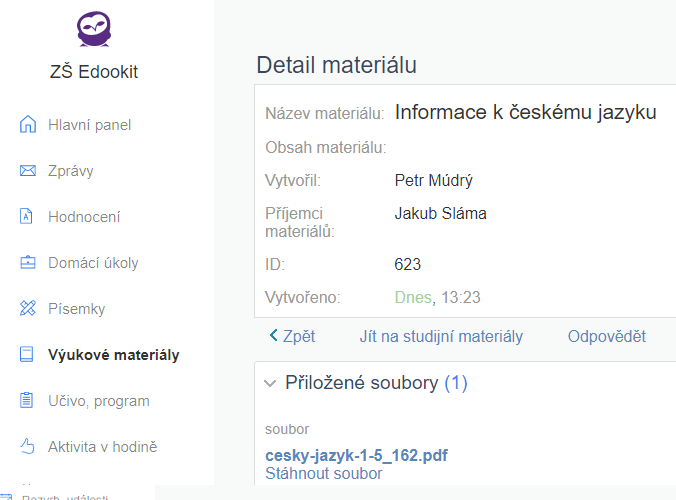Screen dimensions: 676x500
Task: Click the Výukové materiály book icon
Action: click(27, 355)
